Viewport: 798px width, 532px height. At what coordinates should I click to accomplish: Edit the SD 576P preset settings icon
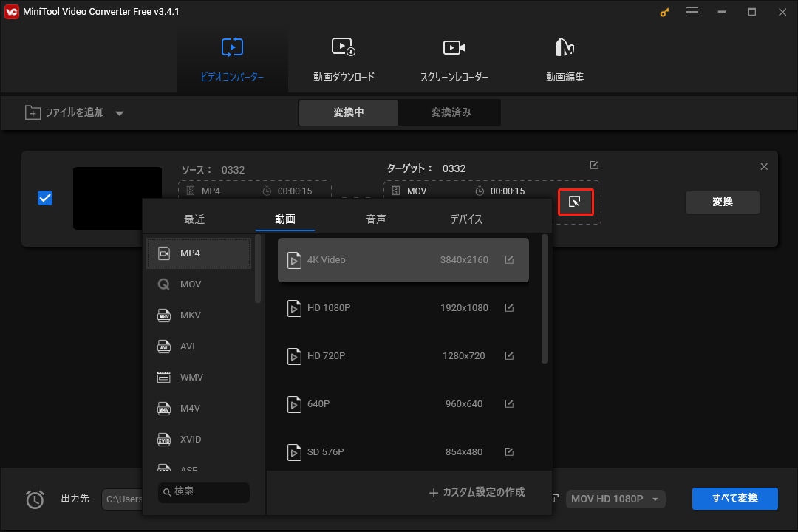509,451
